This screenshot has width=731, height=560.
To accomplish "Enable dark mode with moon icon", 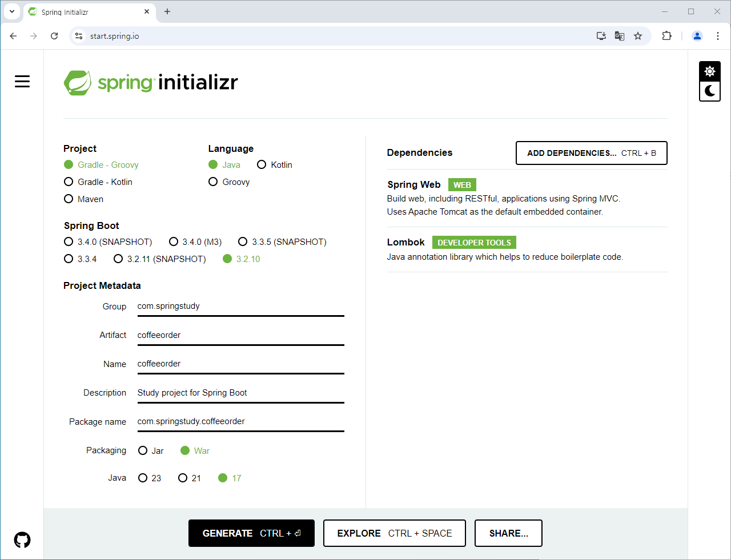I will tap(709, 91).
